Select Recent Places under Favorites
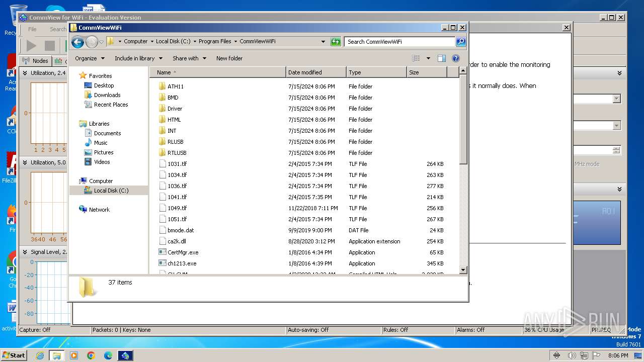The image size is (644, 362). (x=111, y=105)
